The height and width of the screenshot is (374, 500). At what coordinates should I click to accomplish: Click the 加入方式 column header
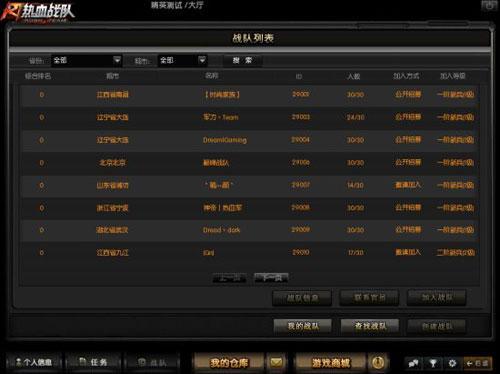pos(406,76)
